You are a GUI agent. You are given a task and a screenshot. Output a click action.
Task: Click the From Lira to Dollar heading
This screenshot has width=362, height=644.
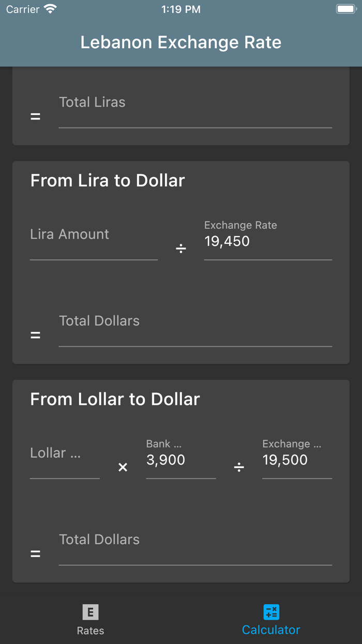[108, 181]
